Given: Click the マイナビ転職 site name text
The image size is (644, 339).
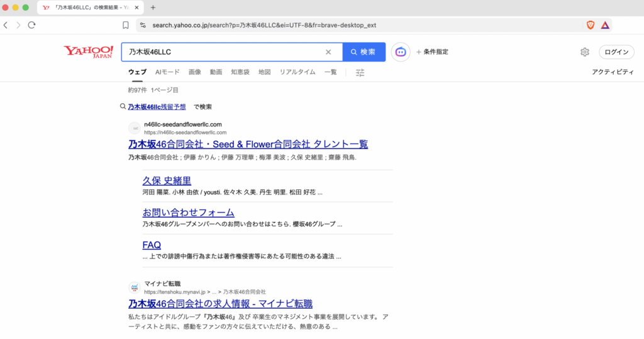Looking at the screenshot, I should [162, 284].
